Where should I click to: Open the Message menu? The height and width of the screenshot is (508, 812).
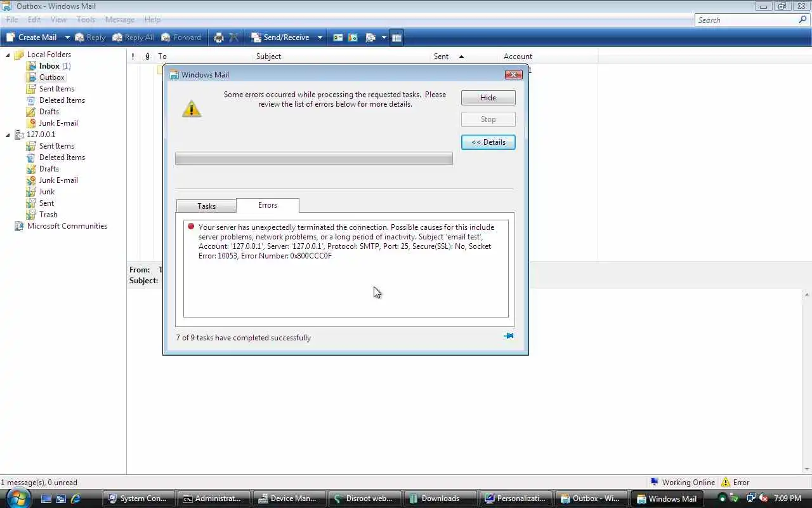coord(120,20)
